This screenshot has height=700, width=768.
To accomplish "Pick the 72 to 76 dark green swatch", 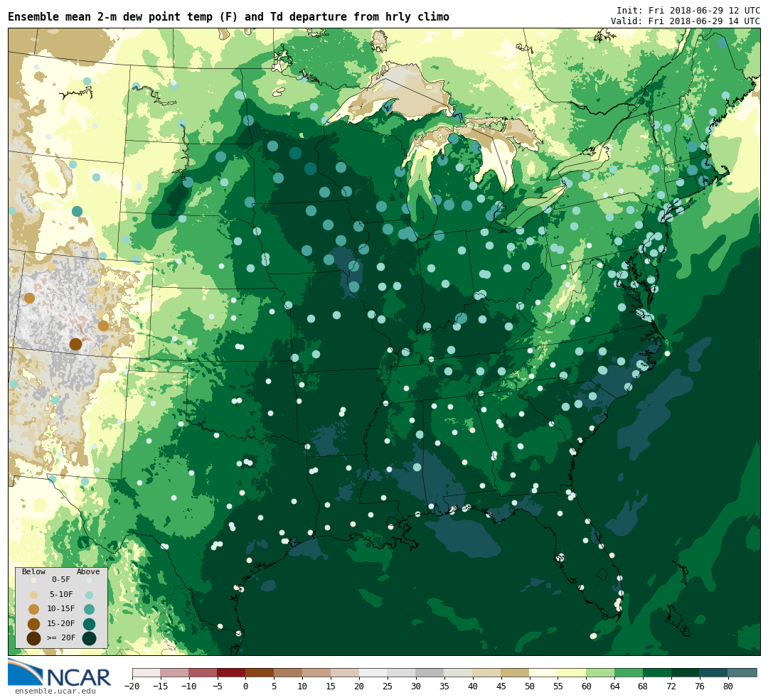I will point(686,672).
